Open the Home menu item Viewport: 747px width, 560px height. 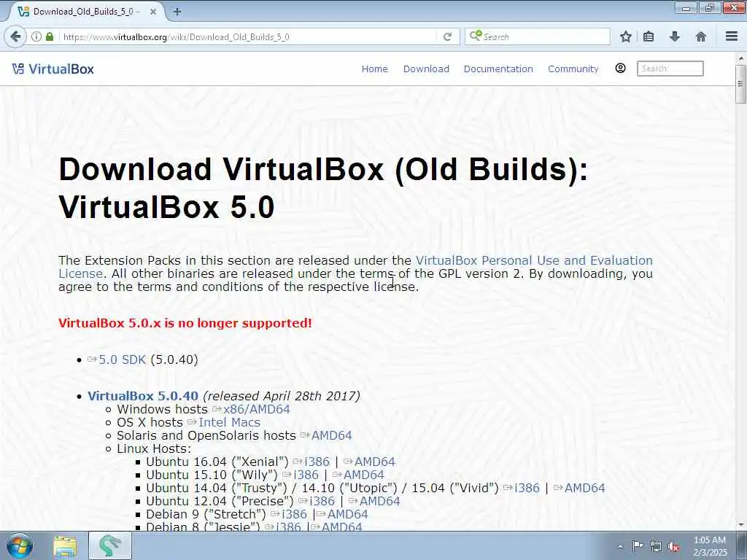374,69
